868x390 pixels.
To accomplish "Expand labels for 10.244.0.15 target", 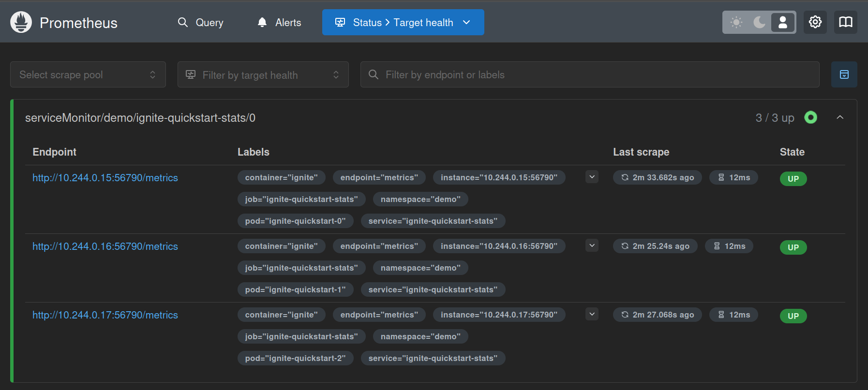I will [592, 177].
